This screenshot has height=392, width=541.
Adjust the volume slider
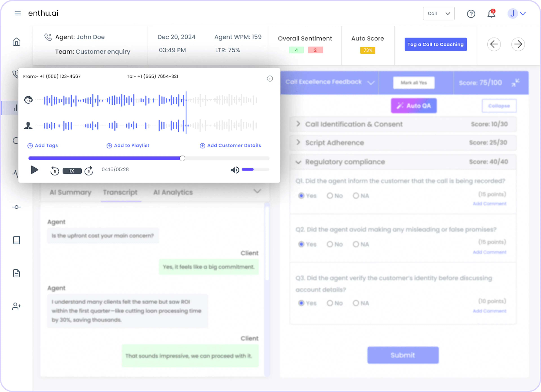[255, 170]
